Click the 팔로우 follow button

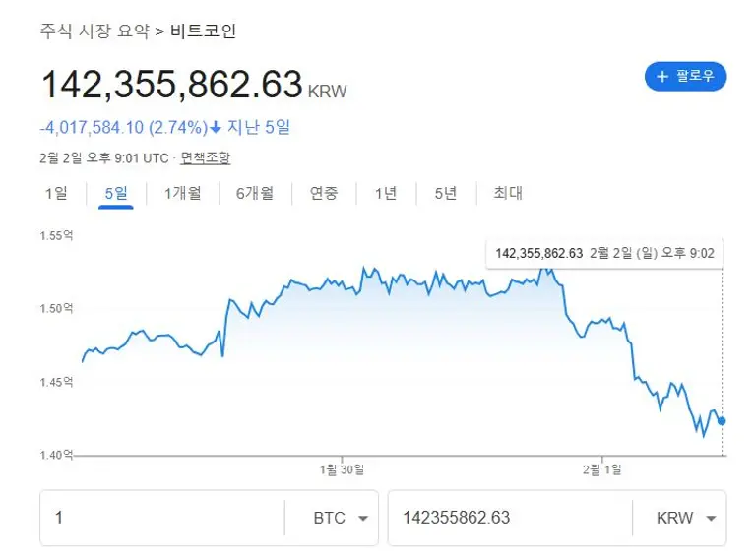click(685, 76)
